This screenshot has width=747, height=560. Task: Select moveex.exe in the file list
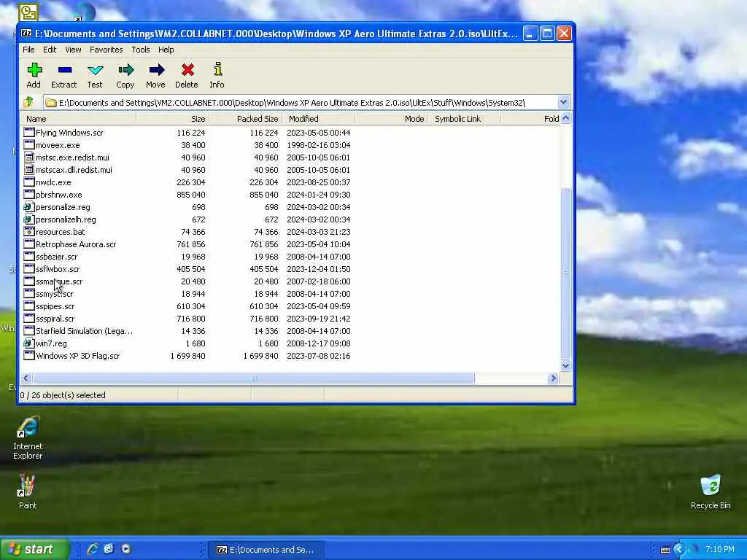(58, 145)
